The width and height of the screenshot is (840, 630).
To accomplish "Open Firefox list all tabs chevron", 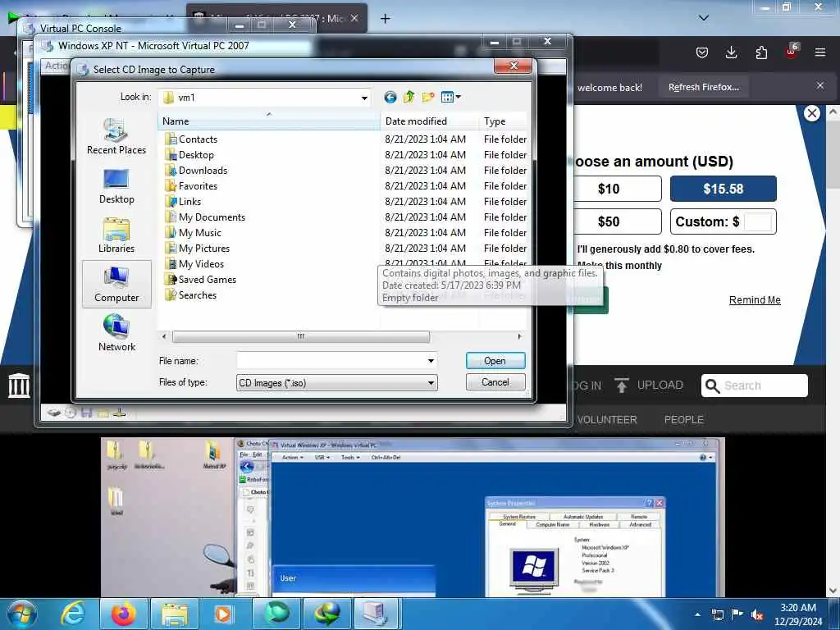I will pyautogui.click(x=704, y=18).
